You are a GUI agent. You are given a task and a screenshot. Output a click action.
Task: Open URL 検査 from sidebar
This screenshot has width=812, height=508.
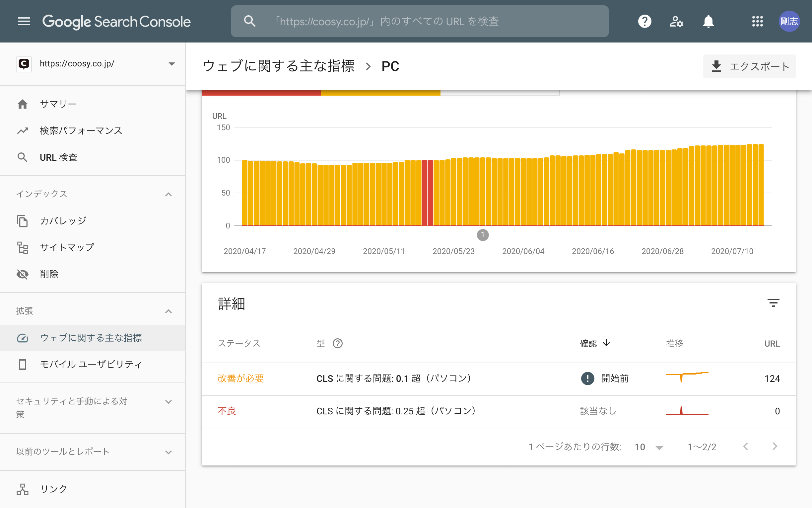pos(93,157)
